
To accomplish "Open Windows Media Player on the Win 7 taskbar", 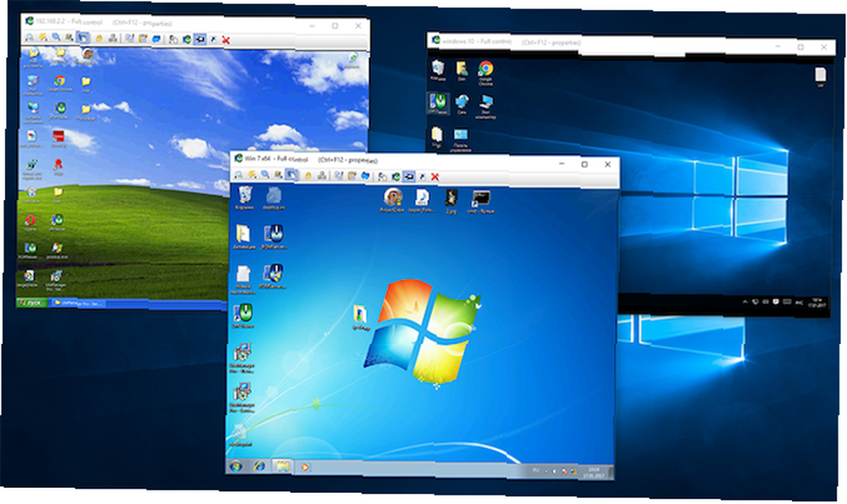I will (305, 468).
